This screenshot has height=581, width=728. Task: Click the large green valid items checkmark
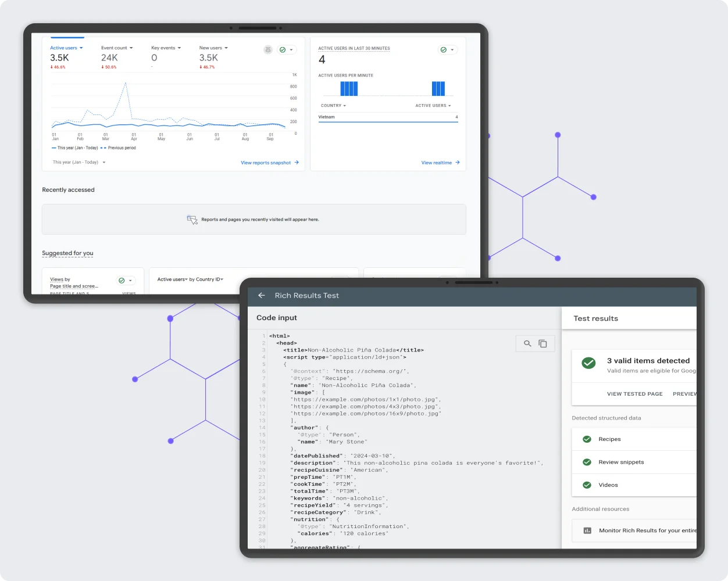pos(588,364)
